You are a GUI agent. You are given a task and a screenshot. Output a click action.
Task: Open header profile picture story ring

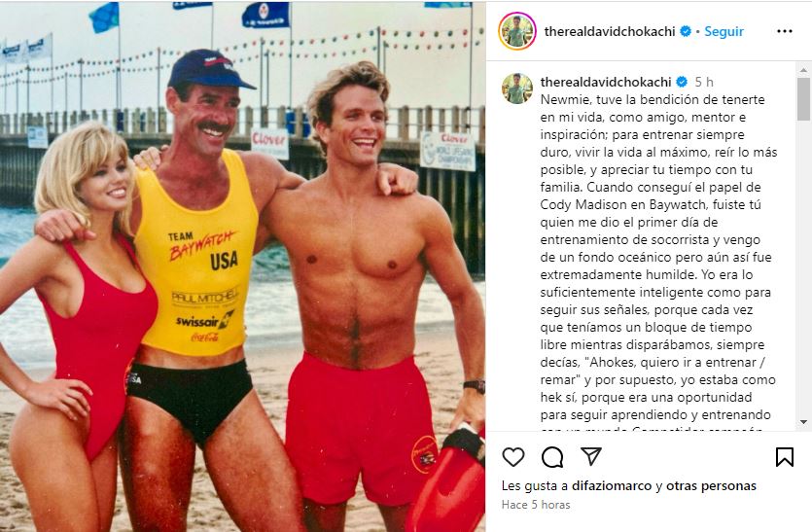click(x=516, y=31)
